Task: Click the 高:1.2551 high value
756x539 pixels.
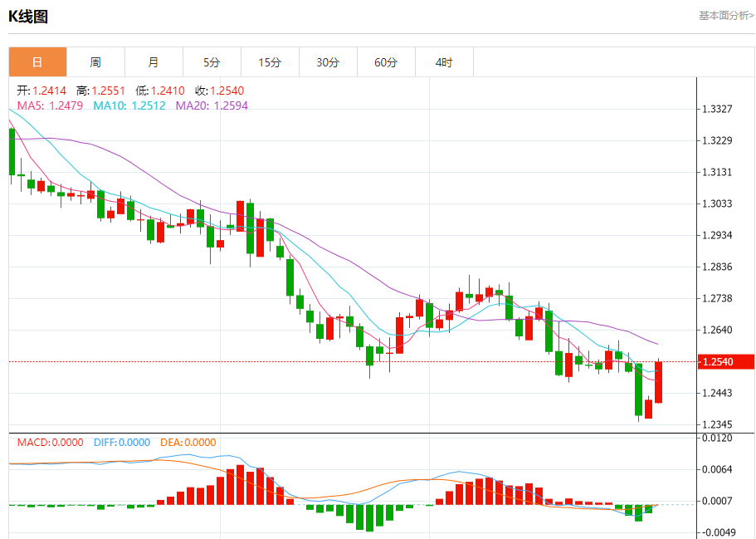Action: 100,91
